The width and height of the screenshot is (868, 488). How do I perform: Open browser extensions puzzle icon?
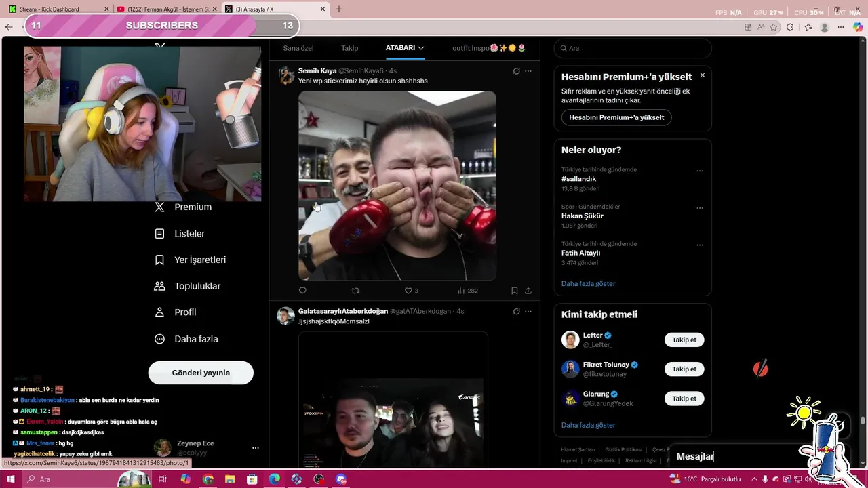(x=790, y=27)
